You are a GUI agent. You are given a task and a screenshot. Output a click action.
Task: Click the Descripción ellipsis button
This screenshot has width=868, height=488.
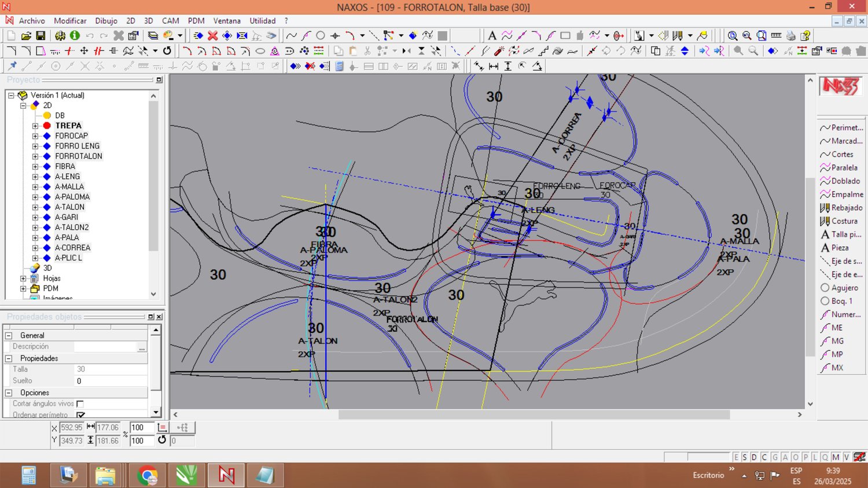(142, 347)
